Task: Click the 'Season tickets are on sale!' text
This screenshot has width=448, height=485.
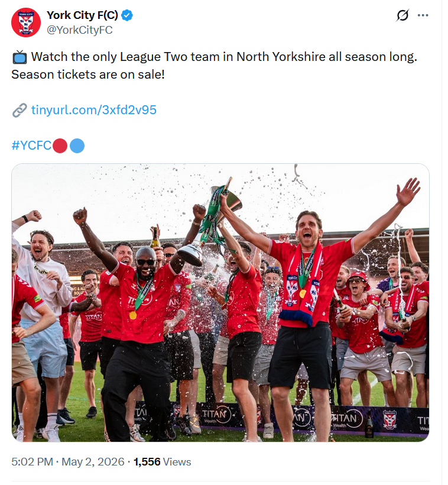Action: [88, 75]
